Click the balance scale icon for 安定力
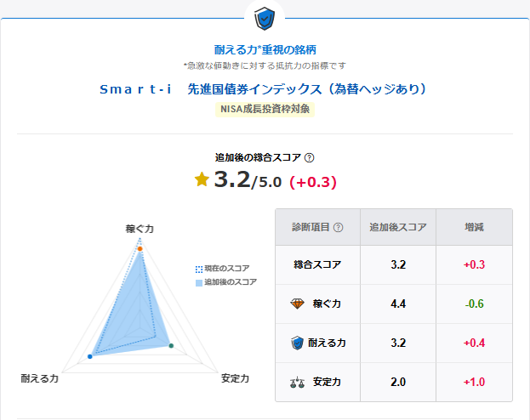Image resolution: width=530 pixels, height=420 pixels. [x=296, y=382]
